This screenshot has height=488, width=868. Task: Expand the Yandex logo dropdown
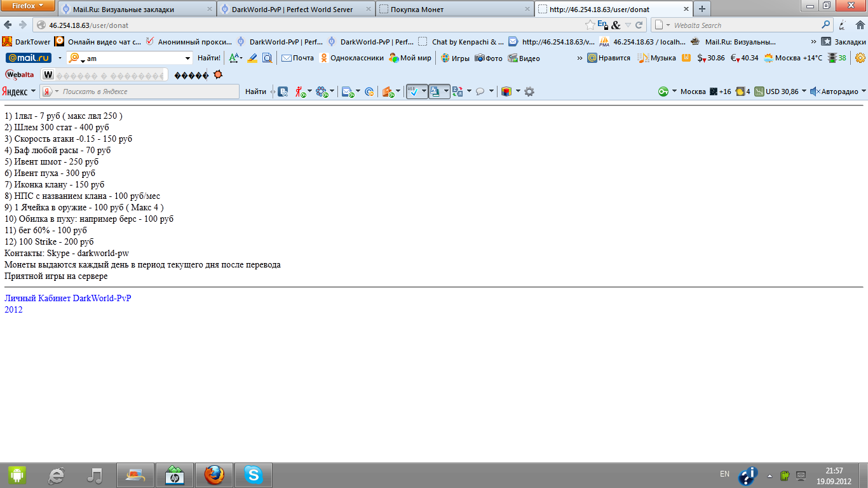(34, 91)
